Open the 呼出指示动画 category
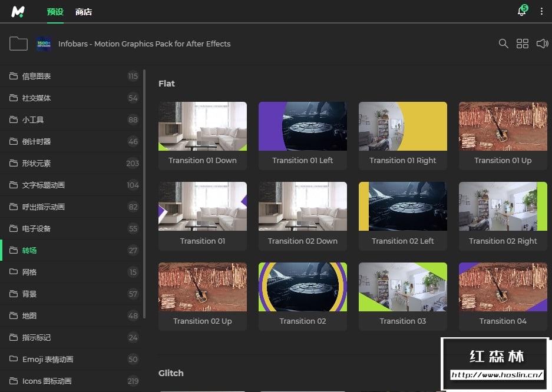552x392 pixels. (x=71, y=207)
